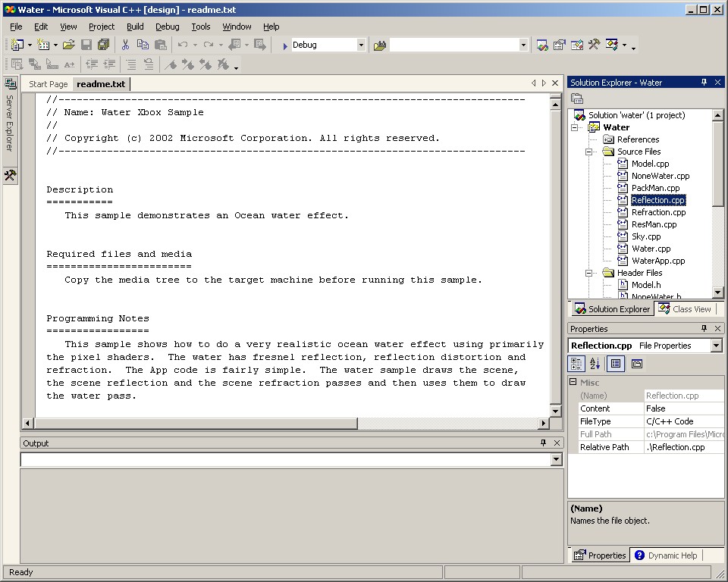Click the Open File folder icon

[69, 45]
